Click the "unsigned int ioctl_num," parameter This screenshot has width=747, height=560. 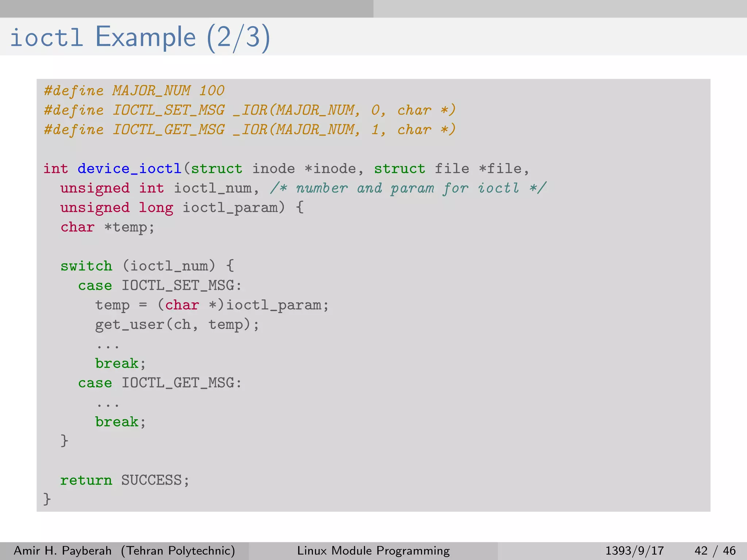pos(160,188)
